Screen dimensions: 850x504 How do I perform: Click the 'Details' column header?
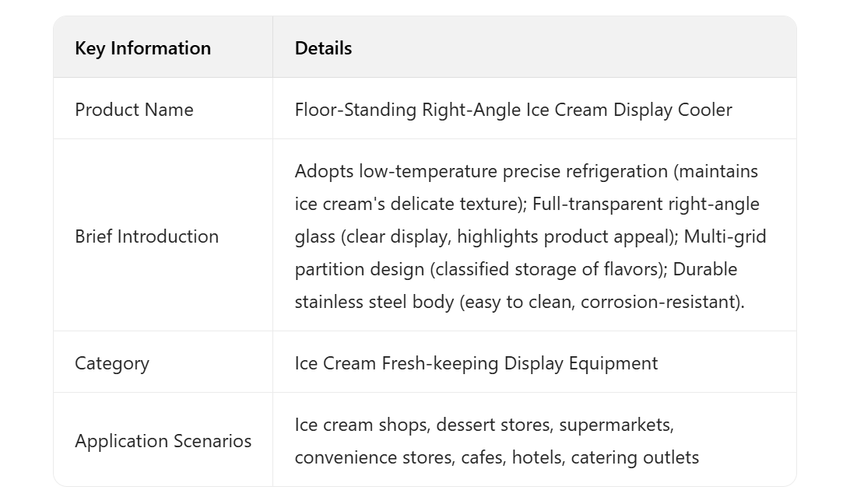coord(323,48)
